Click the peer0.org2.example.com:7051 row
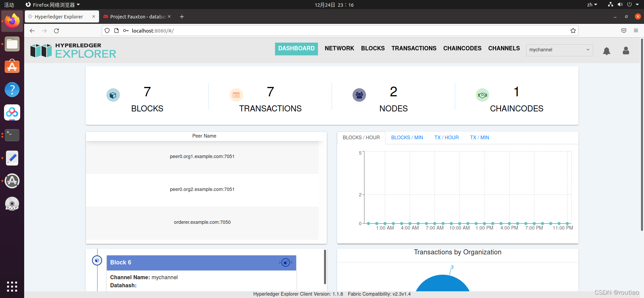The width and height of the screenshot is (644, 298). click(x=202, y=190)
